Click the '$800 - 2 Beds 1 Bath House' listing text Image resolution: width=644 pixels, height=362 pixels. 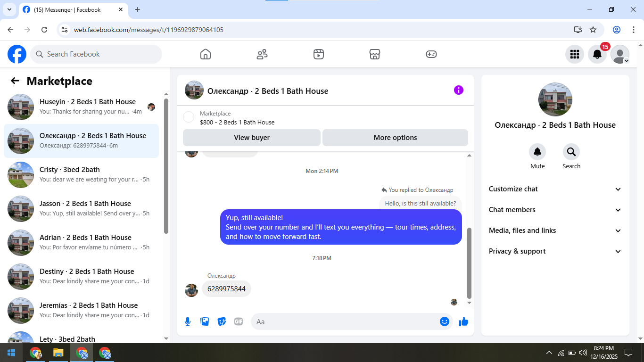237,122
